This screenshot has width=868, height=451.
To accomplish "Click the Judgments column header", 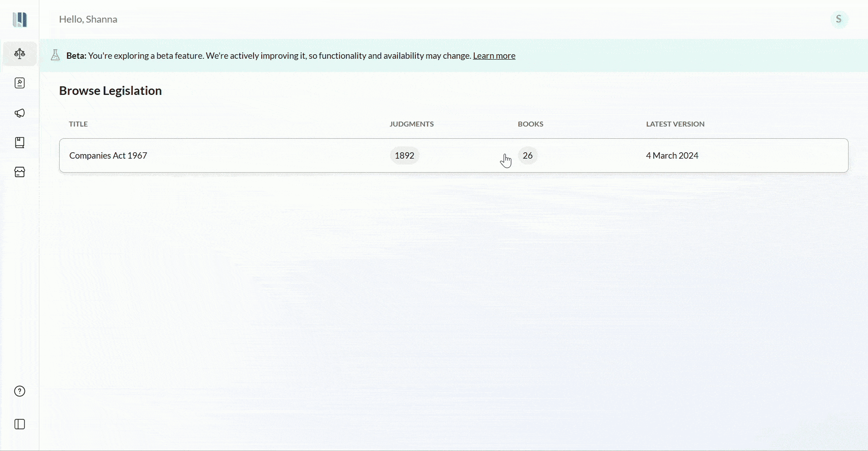I will click(x=411, y=124).
